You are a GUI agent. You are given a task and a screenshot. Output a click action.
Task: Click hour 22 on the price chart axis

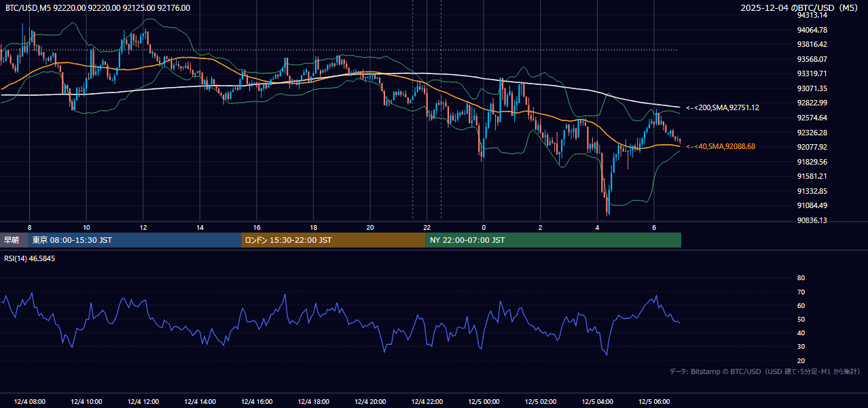coord(427,227)
